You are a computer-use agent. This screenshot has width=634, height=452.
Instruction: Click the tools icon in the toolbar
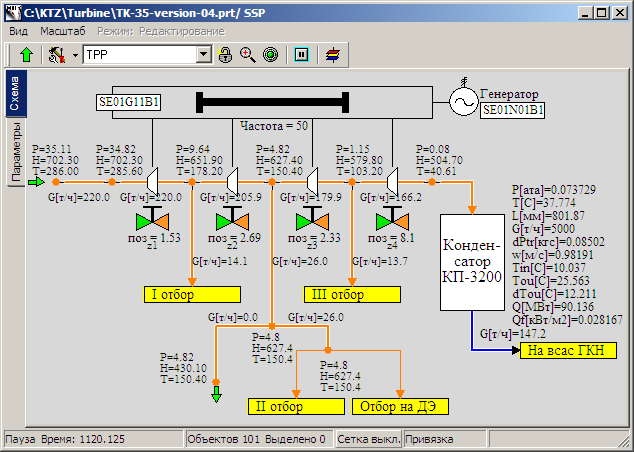(57, 54)
